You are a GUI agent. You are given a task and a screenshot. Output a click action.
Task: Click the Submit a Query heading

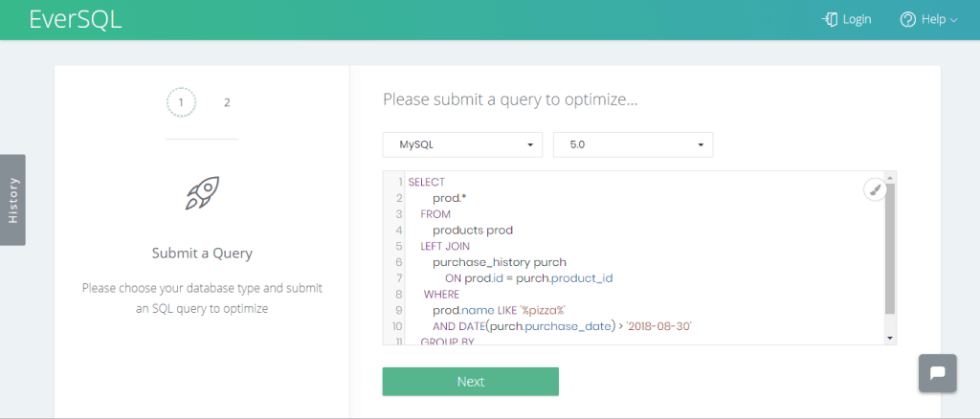tap(202, 254)
